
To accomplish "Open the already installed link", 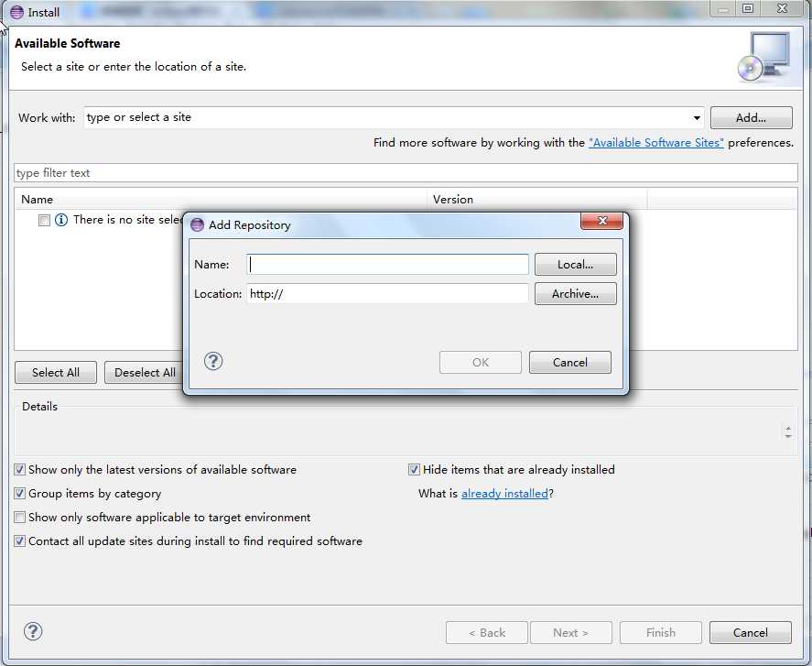I will click(504, 494).
